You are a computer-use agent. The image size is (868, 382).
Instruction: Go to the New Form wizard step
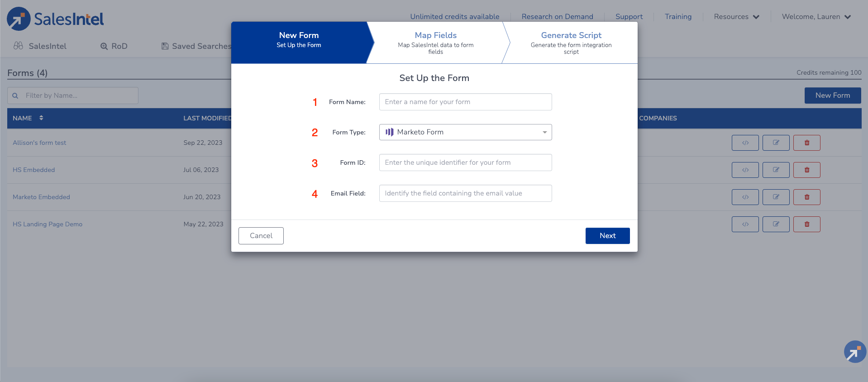(x=299, y=43)
